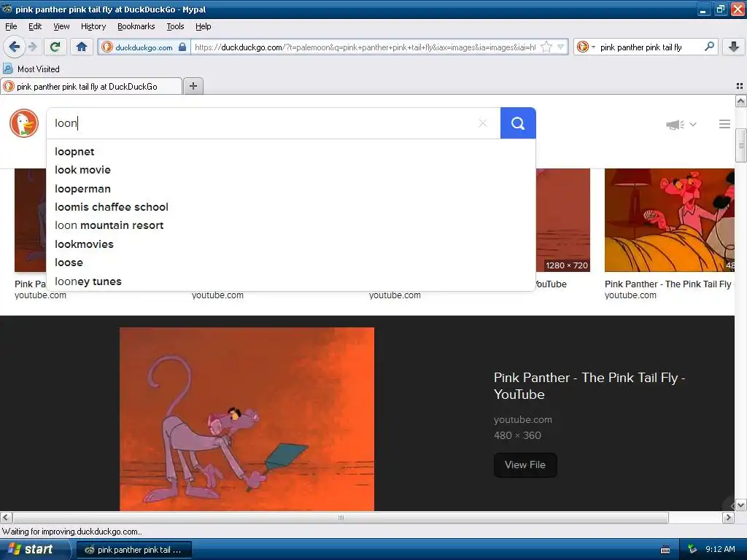Viewport: 747px width, 560px height.
Task: Click the vertical scrollbar thumb
Action: click(740, 145)
